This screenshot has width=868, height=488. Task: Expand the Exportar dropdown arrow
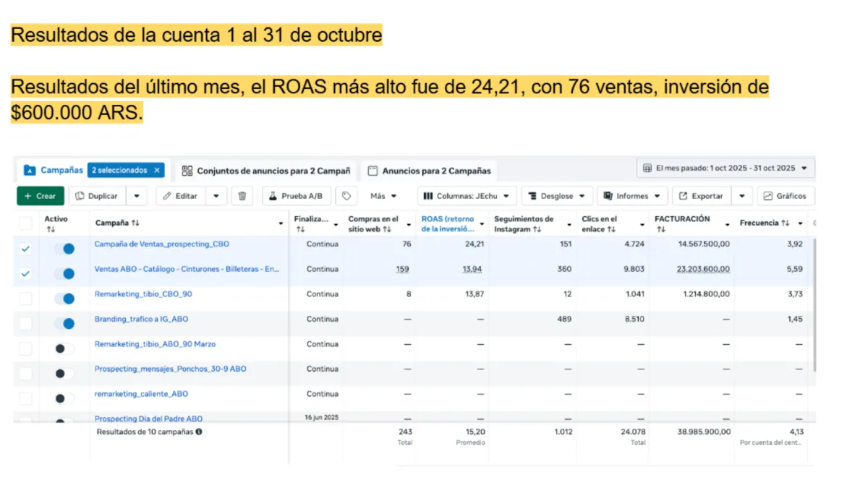pos(742,196)
